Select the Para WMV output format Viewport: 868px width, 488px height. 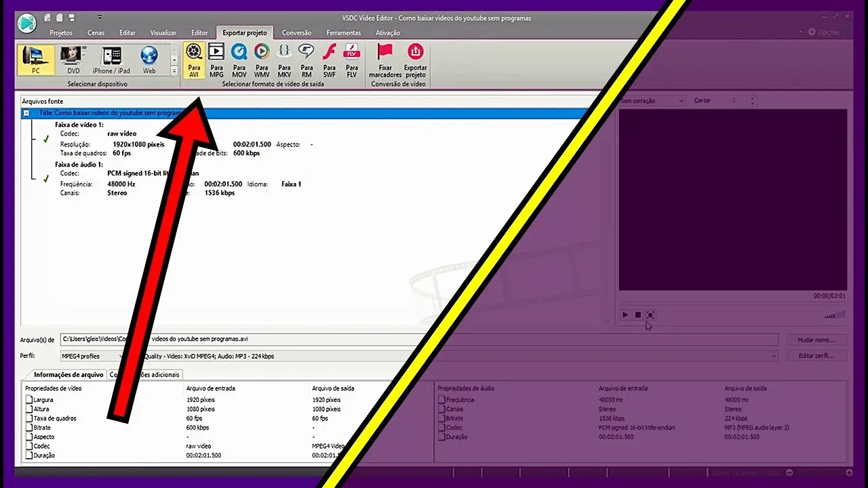point(262,60)
